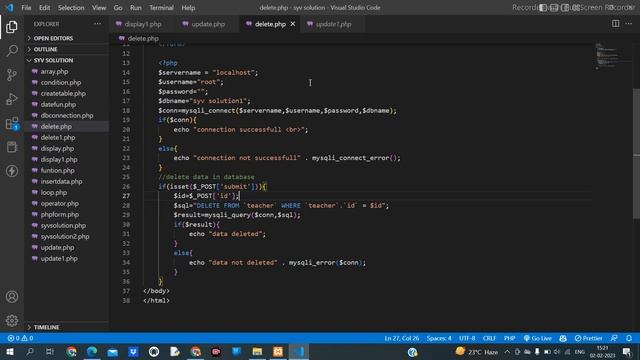Open the View menu
Image resolution: width=640 pixels, height=360 pixels.
click(x=99, y=8)
